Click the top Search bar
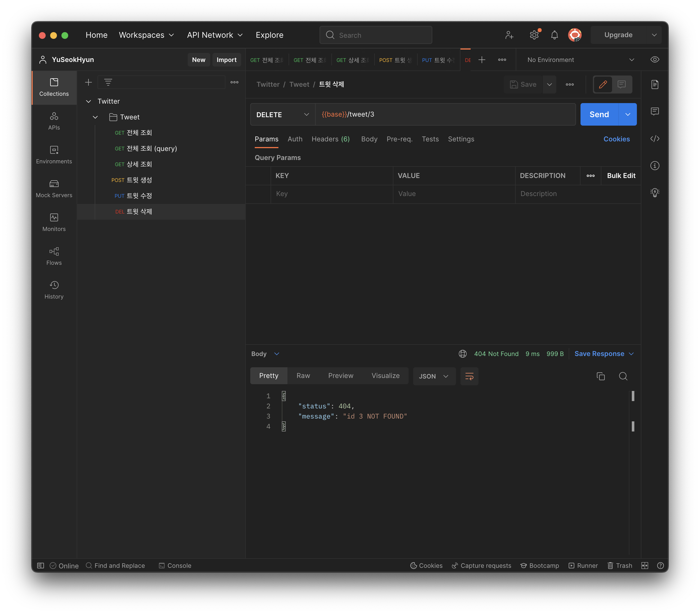Screen dimensions: 700x614 (x=376, y=35)
